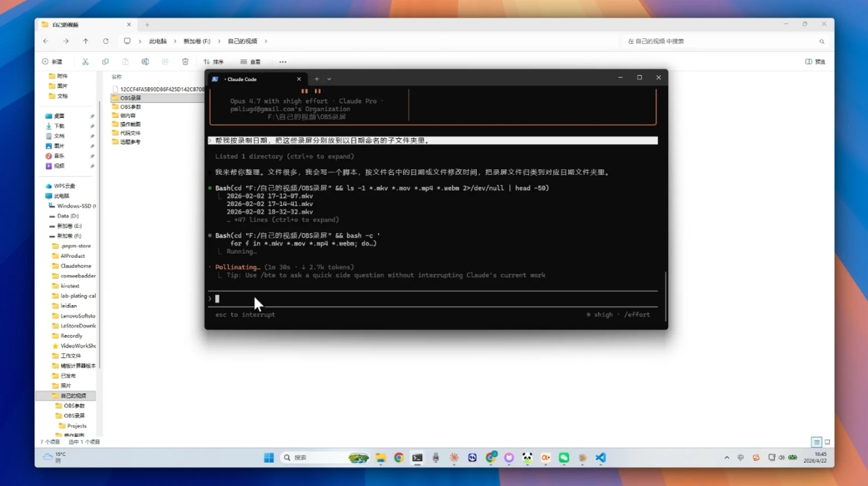
Task: Open File Explorer from taskbar
Action: click(x=381, y=457)
